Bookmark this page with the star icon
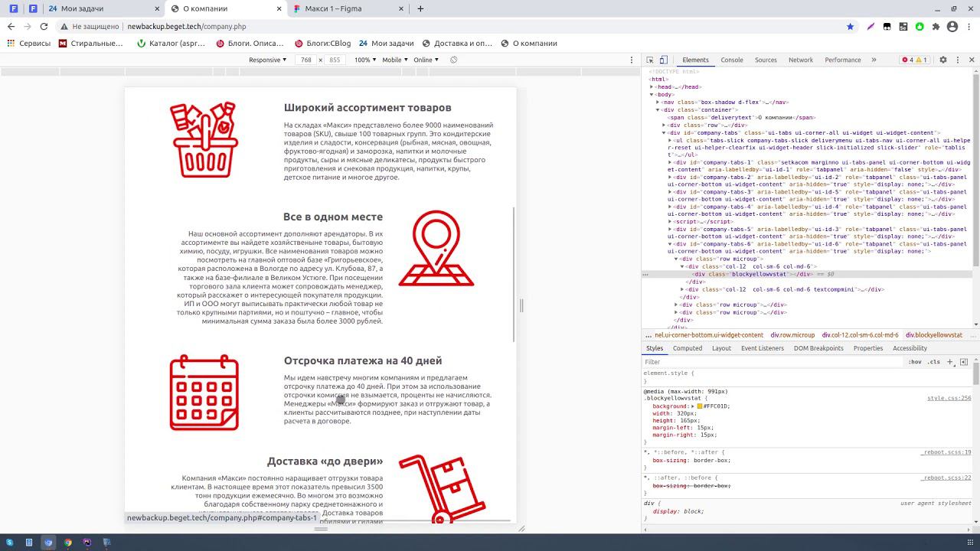Viewport: 980px width, 551px height. (850, 26)
